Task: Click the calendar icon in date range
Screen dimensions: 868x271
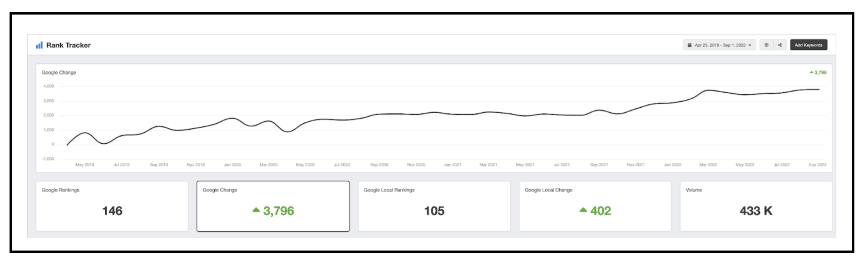Action: (690, 45)
